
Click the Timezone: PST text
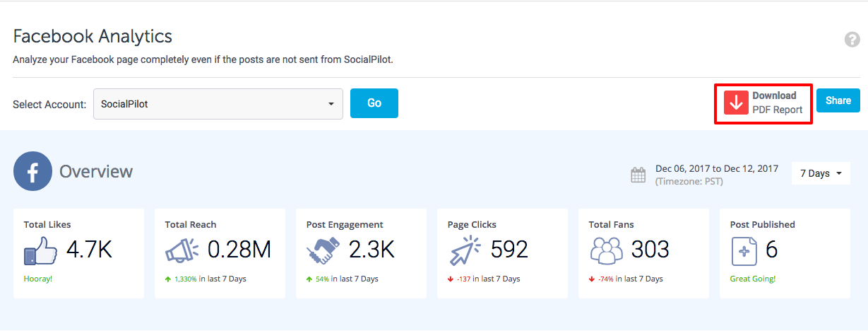click(689, 182)
